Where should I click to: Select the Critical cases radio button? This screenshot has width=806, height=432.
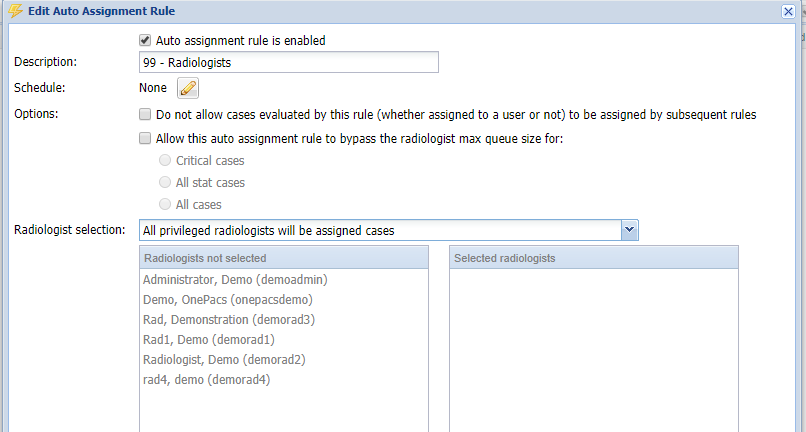tap(164, 160)
